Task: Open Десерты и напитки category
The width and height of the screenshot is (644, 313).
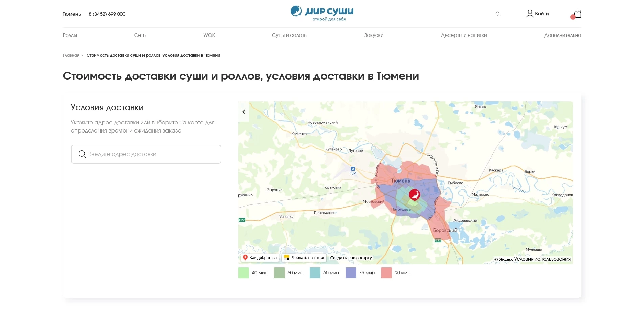Action: (464, 35)
